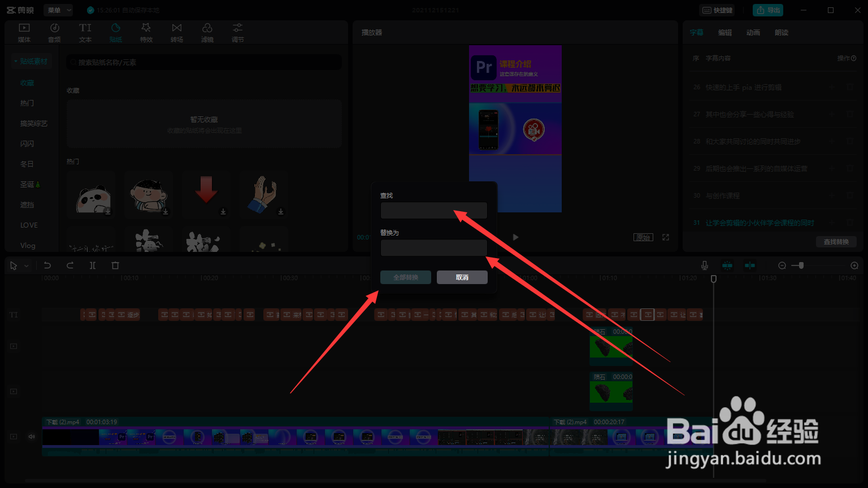Select the 冬日 sticker category
Screen dimensions: 868x488
27,164
